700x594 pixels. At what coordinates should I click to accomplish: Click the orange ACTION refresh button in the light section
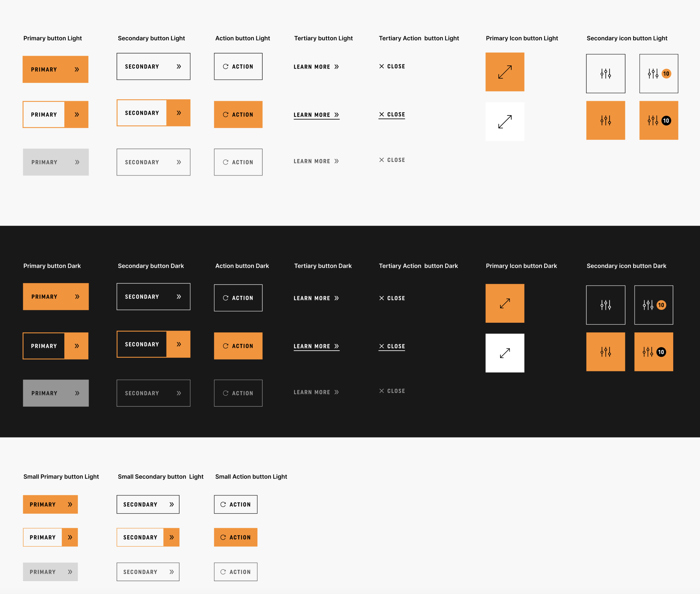(238, 115)
